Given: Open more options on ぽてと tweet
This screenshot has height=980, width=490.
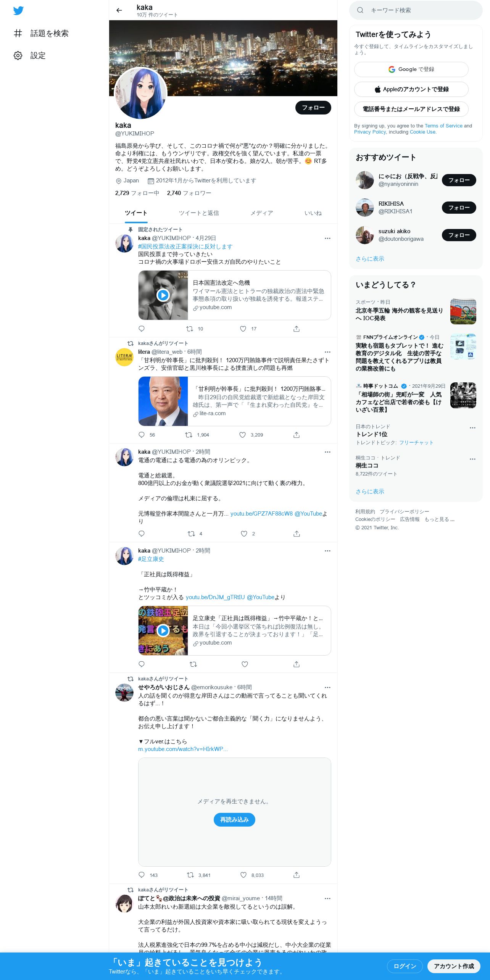Looking at the screenshot, I should [x=327, y=898].
